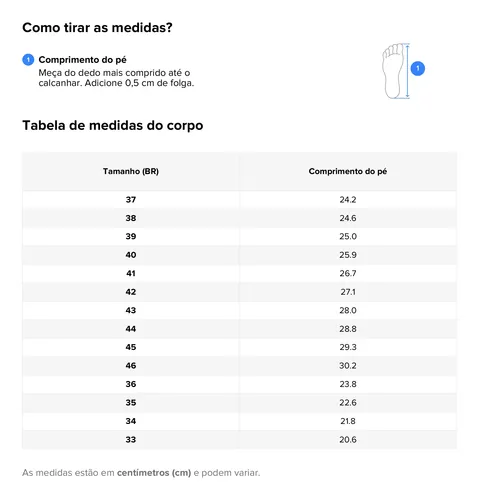Click the blue number 1 badge beside foot
This screenshot has width=479, height=500.
[x=417, y=69]
